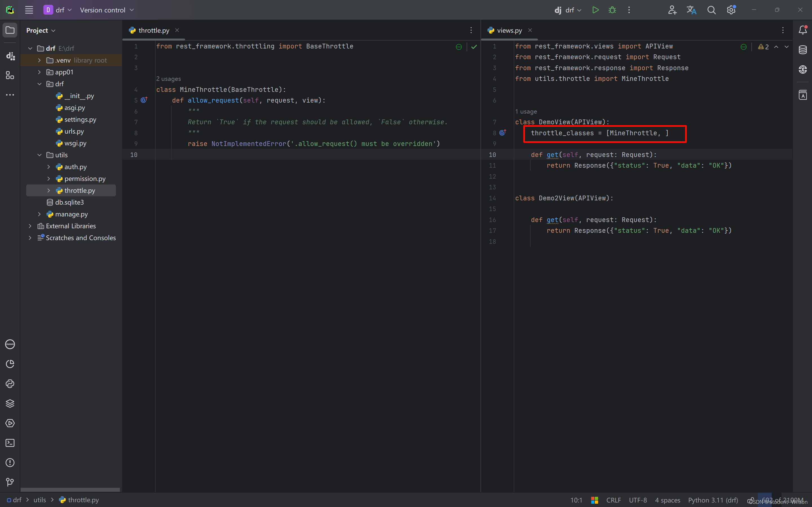Switch to the views.py tab
The image size is (812, 507).
(509, 30)
